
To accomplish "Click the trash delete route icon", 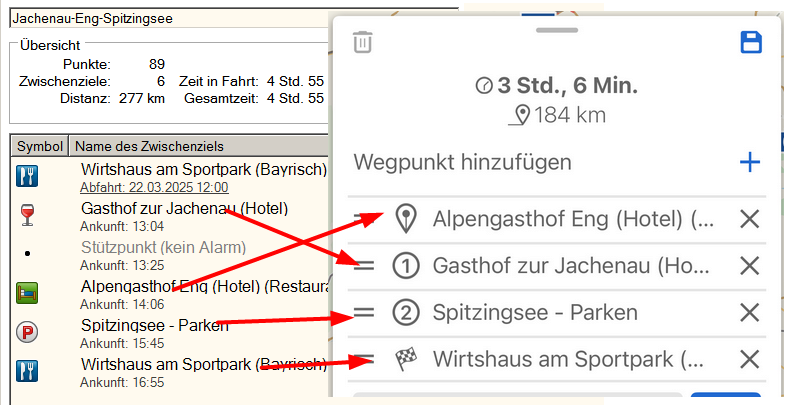I will coord(363,42).
